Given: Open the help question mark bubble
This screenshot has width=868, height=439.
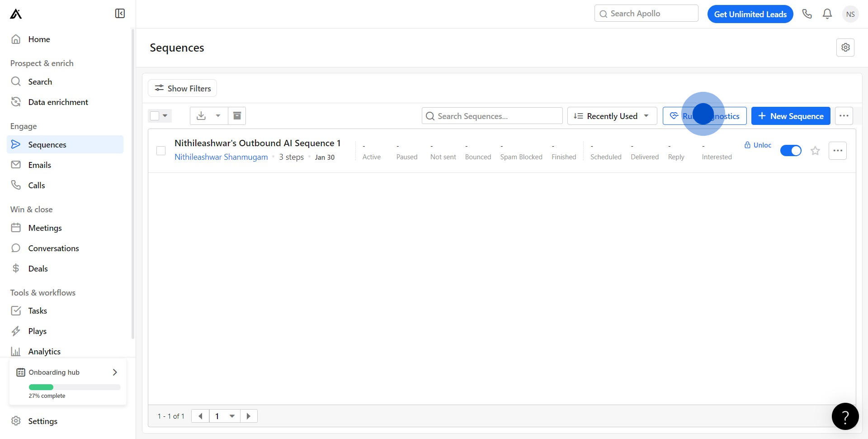Looking at the screenshot, I should click(845, 416).
